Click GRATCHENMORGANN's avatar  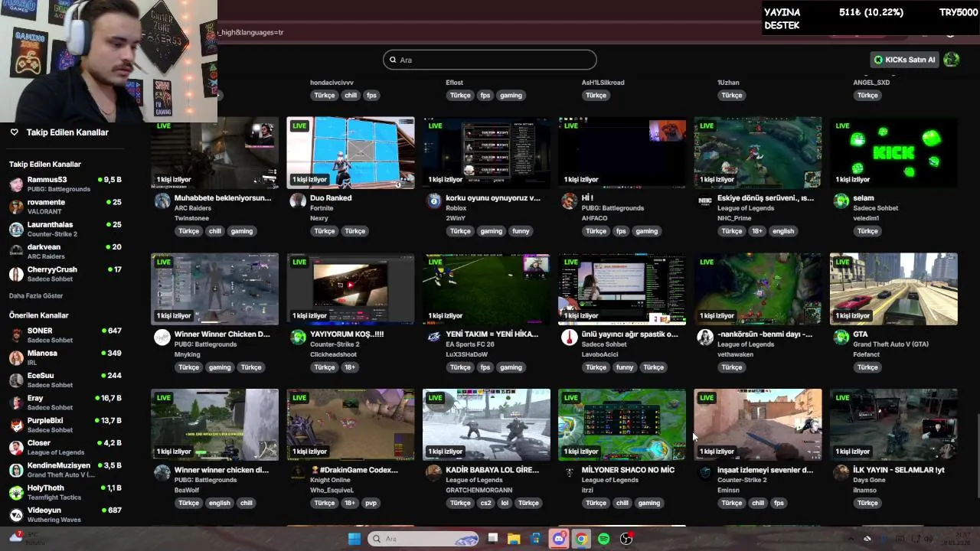[x=434, y=473]
